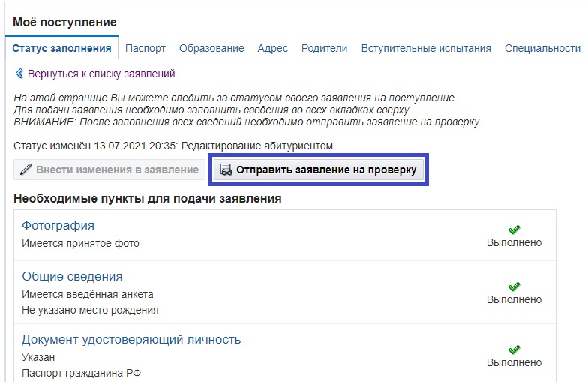588x382 pixels.
Task: Click the pencil icon on edit button
Action: 25,170
